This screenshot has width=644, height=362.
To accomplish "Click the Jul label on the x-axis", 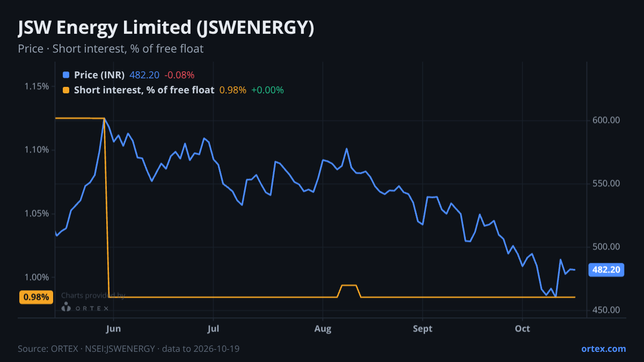I will 214,328.
